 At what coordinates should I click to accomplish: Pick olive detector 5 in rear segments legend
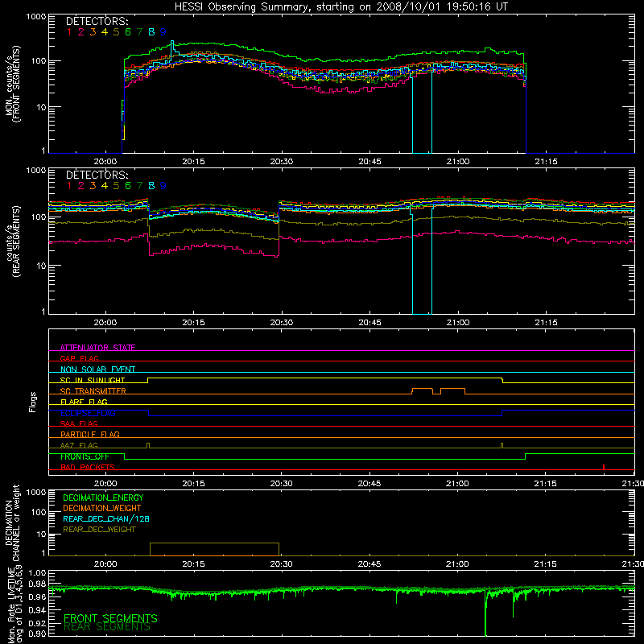(116, 186)
